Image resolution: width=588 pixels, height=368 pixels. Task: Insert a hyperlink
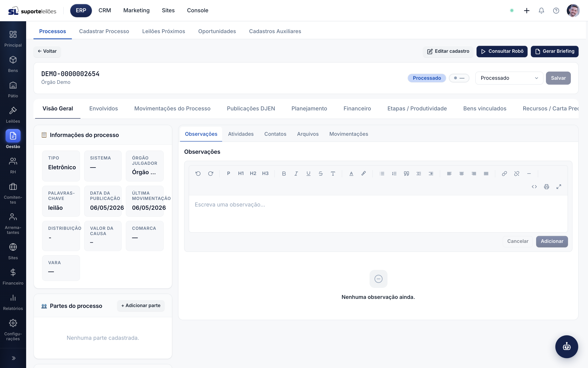(x=504, y=174)
